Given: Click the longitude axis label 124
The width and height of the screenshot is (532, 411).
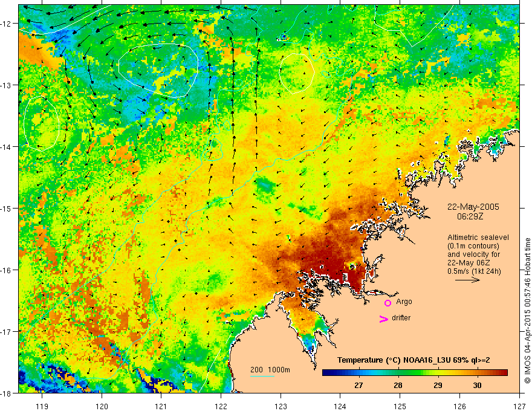Looking at the screenshot, I should (x=340, y=406).
